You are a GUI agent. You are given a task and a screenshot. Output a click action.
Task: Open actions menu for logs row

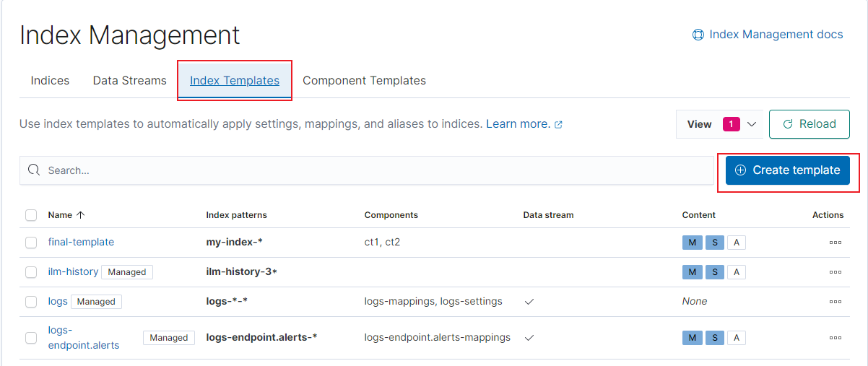click(835, 302)
